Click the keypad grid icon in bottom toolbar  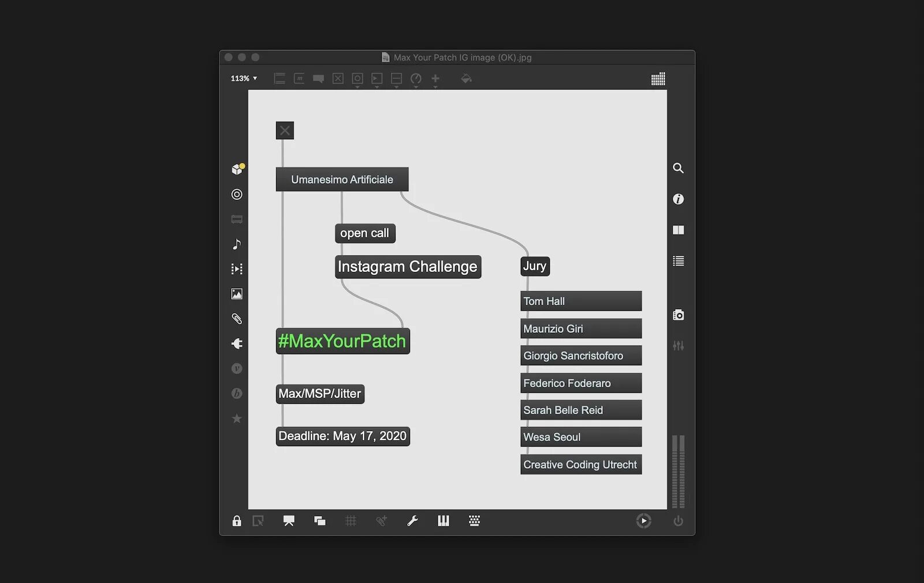(474, 521)
